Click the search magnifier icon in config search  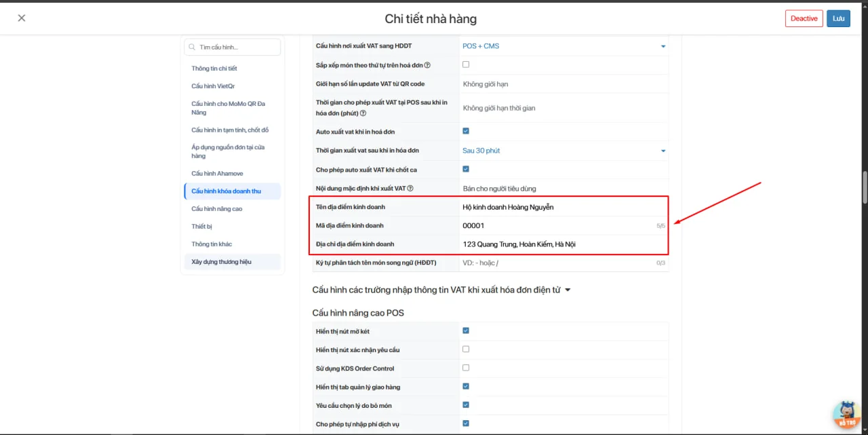(x=193, y=48)
